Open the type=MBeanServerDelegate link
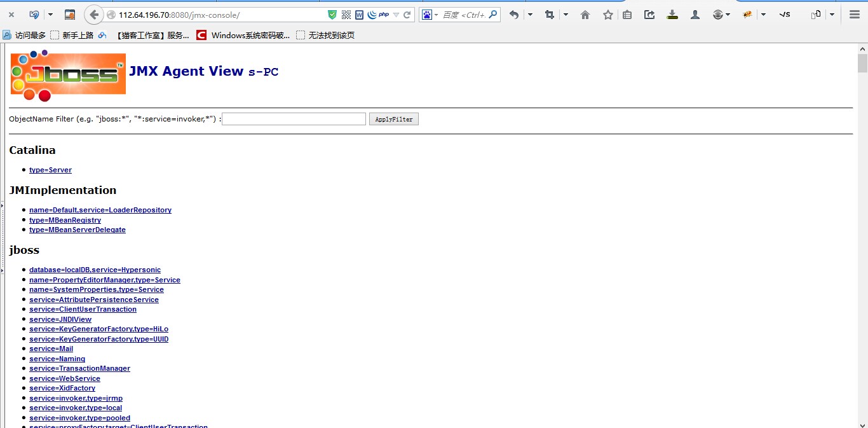This screenshot has width=868, height=428. [78, 230]
